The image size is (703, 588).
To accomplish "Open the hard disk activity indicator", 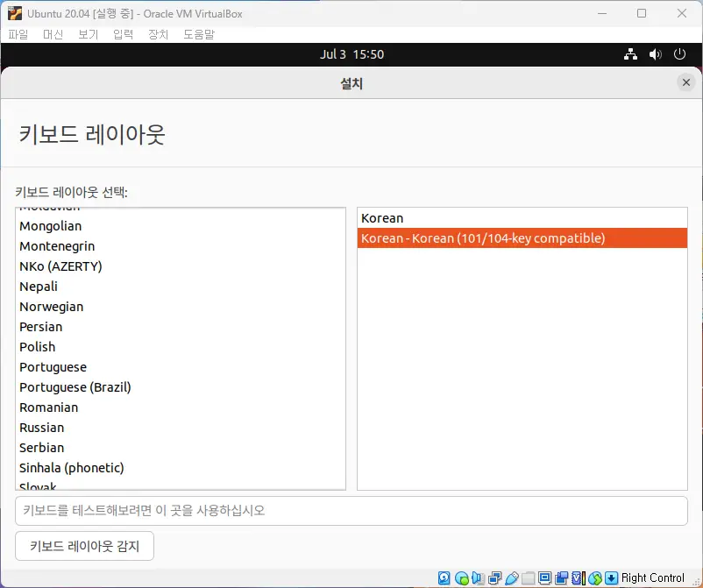I will pos(444,578).
